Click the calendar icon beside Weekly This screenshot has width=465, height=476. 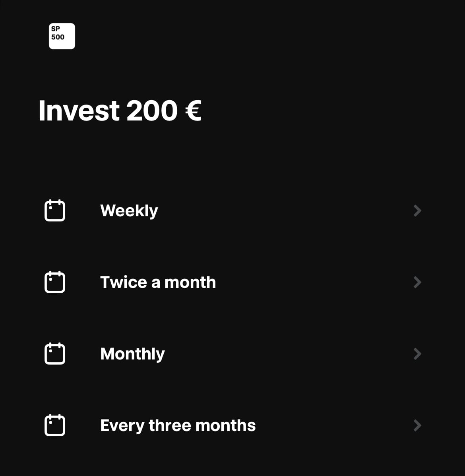click(x=55, y=210)
